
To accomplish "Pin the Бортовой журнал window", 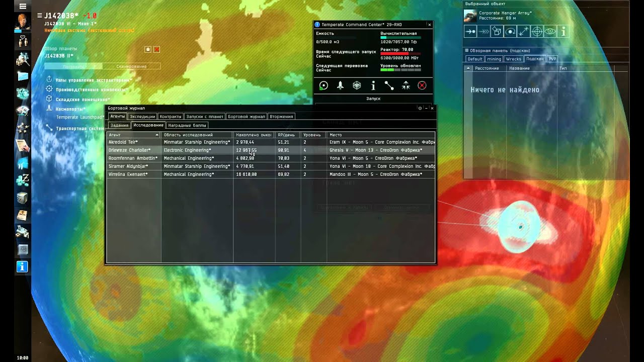I will [x=420, y=108].
